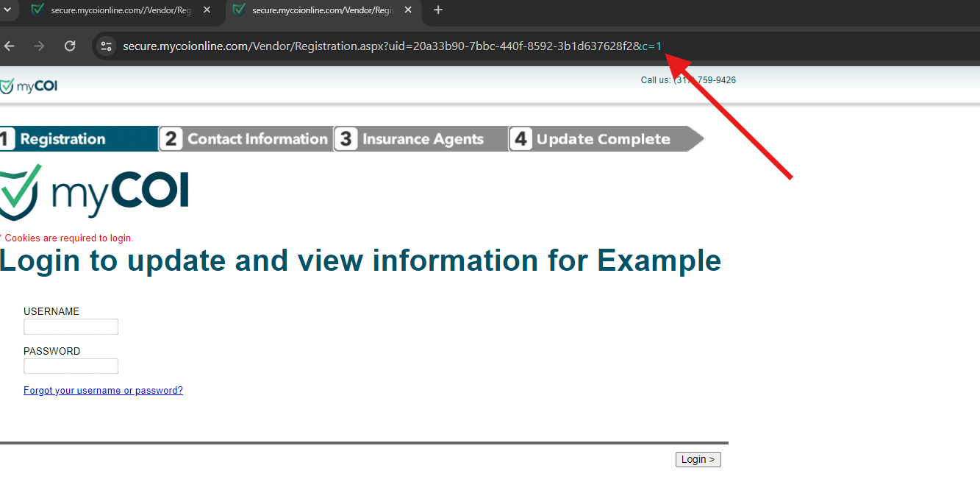Reload the current page

(70, 46)
